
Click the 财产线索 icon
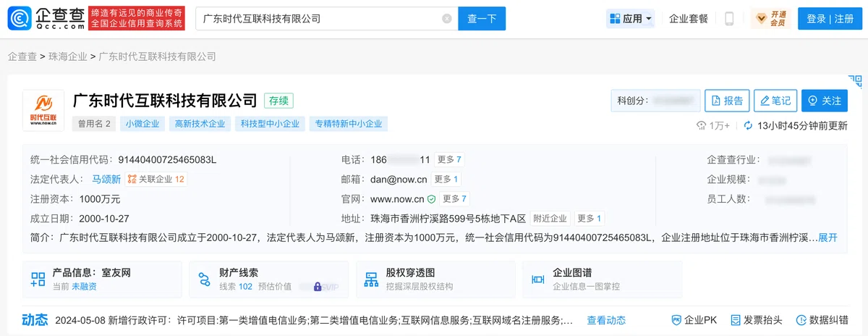coord(204,280)
